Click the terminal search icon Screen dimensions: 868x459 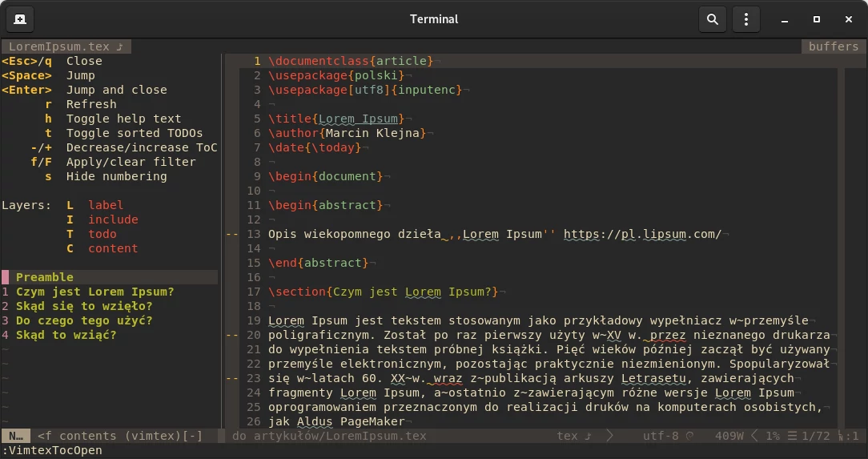click(712, 19)
